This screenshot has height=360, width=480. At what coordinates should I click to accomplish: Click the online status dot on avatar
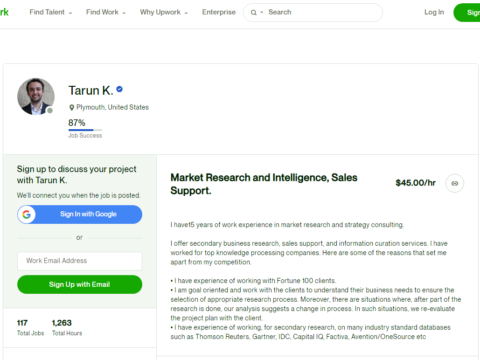click(50, 110)
